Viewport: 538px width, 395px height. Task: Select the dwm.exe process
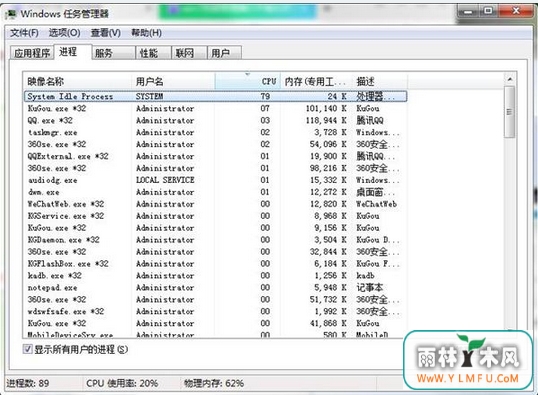(215, 192)
